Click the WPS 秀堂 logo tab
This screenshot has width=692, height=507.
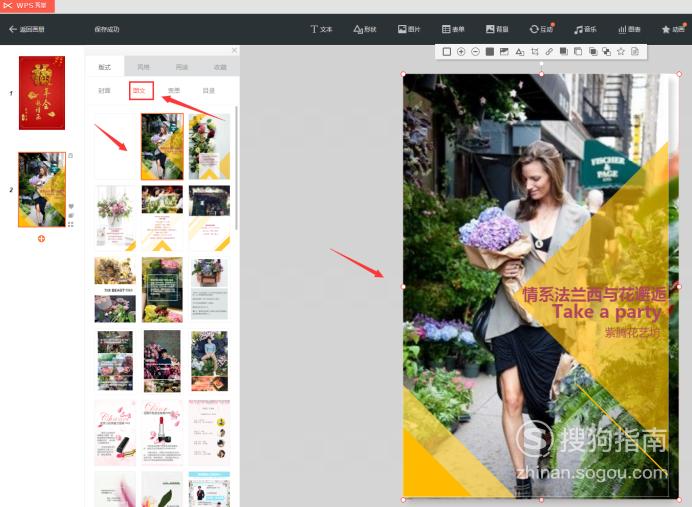[27, 6]
